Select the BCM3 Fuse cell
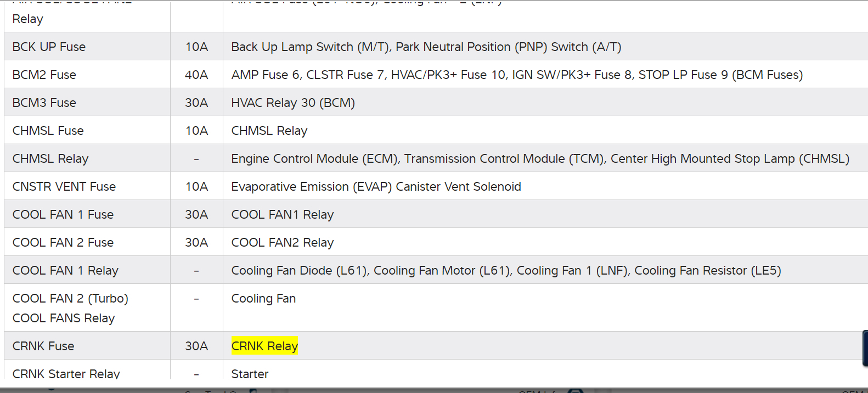 coord(44,102)
